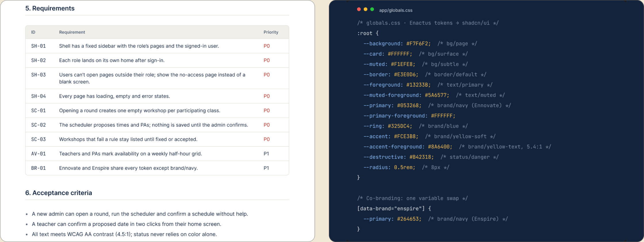Select the SH-01 ID cell
The height and width of the screenshot is (242, 644).
(39, 46)
